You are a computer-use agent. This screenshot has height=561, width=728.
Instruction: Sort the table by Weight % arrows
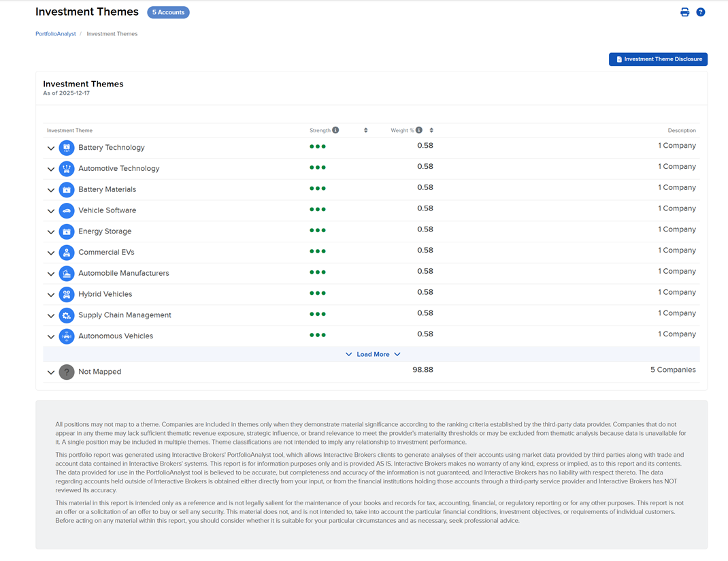pos(431,130)
